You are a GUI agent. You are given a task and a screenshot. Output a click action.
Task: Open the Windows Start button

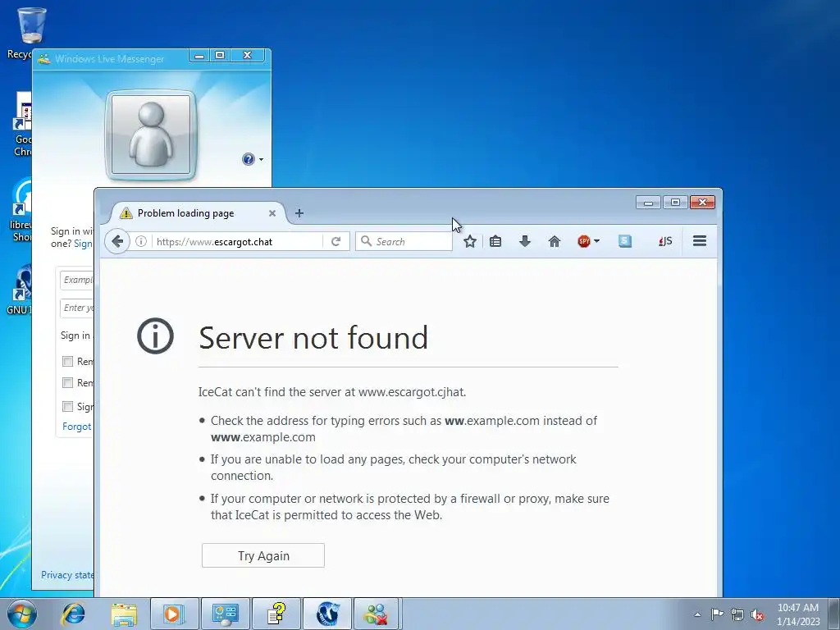click(x=22, y=614)
